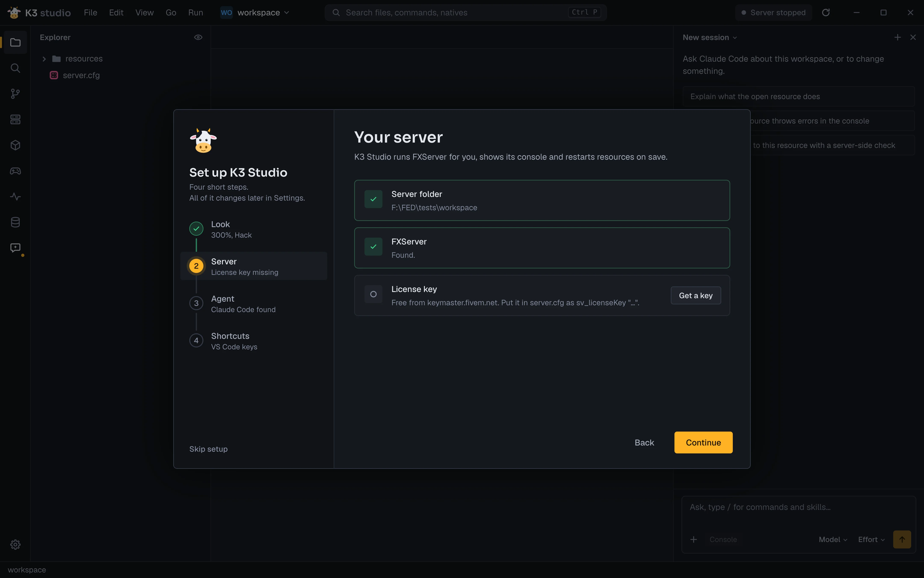Click the FXServer green checkbox

(x=373, y=247)
